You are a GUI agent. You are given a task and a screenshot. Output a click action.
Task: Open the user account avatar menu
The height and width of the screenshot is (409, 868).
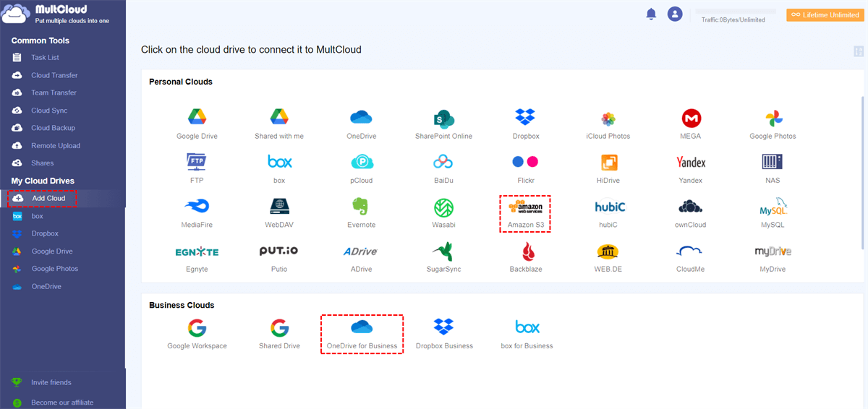click(675, 14)
